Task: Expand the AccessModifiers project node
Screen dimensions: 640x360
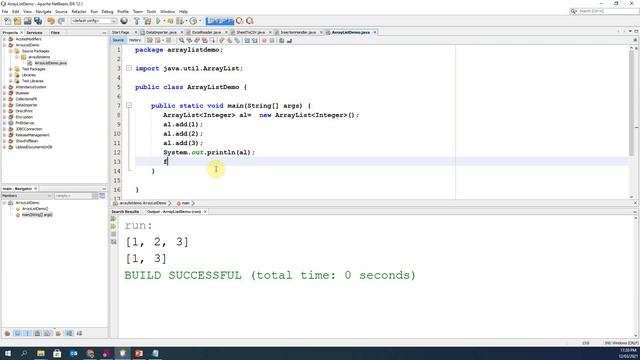Action: (5, 39)
